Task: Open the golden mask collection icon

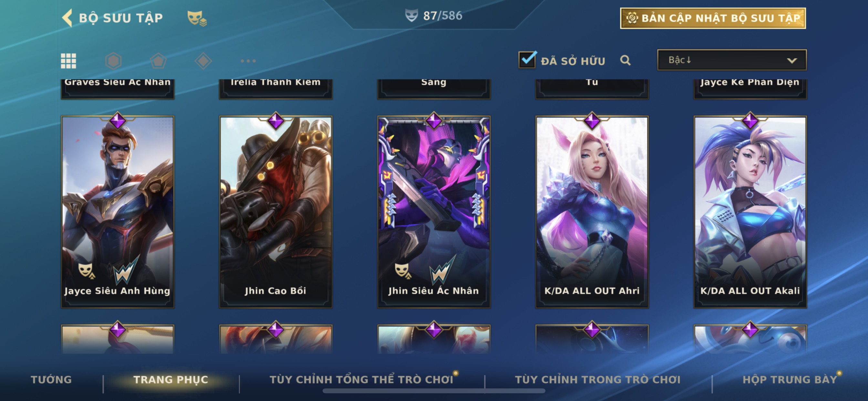Action: [x=197, y=18]
